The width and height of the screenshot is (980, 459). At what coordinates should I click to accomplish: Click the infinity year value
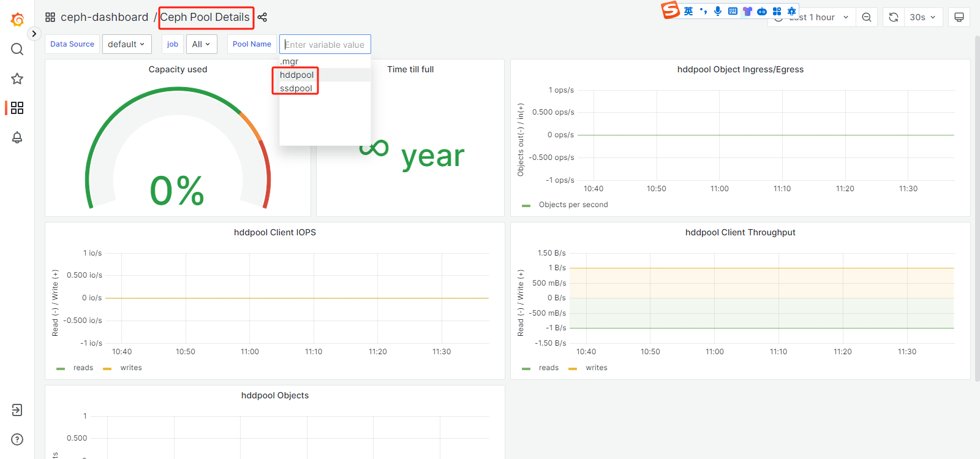click(412, 153)
